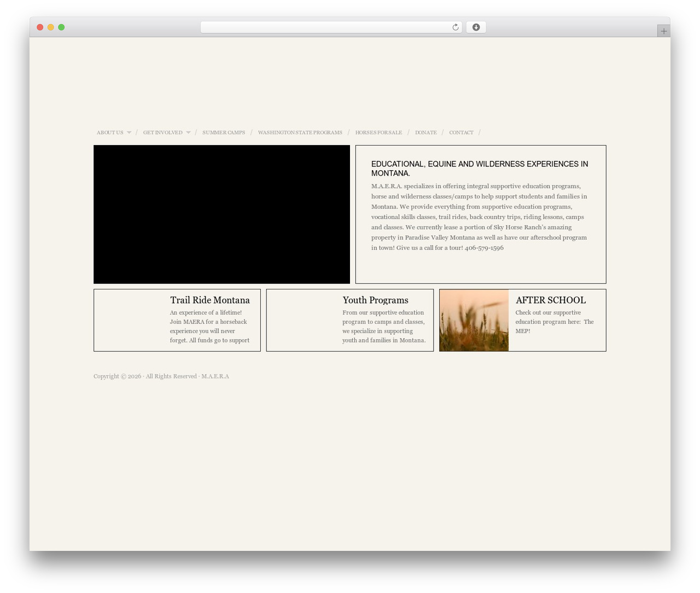This screenshot has width=700, height=593.
Task: Open the Trail Ride Montana heading link
Action: [210, 300]
